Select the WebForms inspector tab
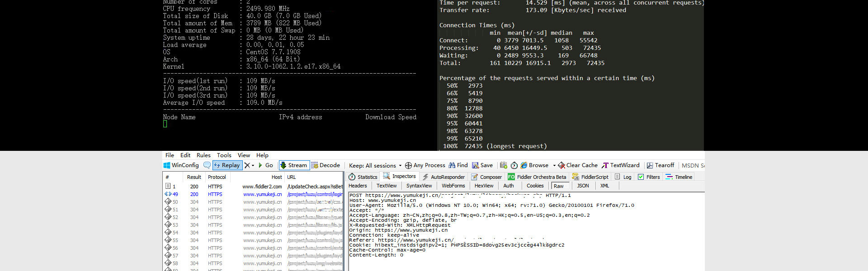The width and height of the screenshot is (868, 271). coord(453,186)
